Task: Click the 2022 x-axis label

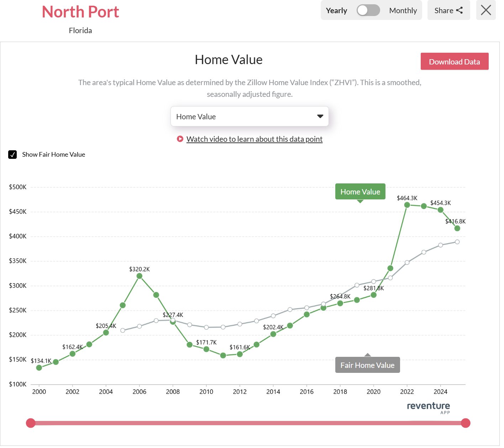Action: pyautogui.click(x=407, y=392)
